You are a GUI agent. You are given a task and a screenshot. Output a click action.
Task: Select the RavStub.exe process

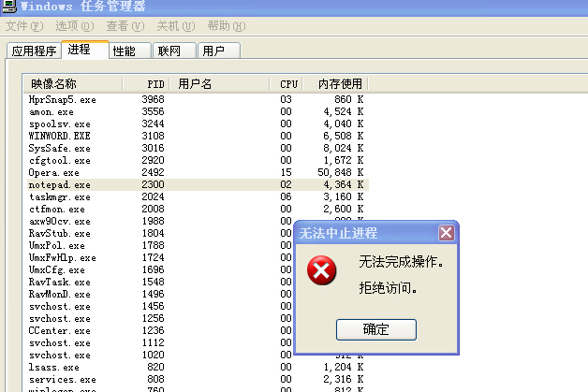tap(160, 233)
